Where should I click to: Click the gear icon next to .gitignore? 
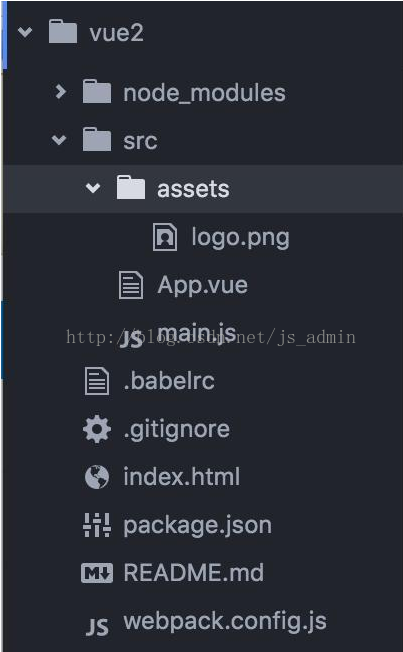(x=97, y=429)
